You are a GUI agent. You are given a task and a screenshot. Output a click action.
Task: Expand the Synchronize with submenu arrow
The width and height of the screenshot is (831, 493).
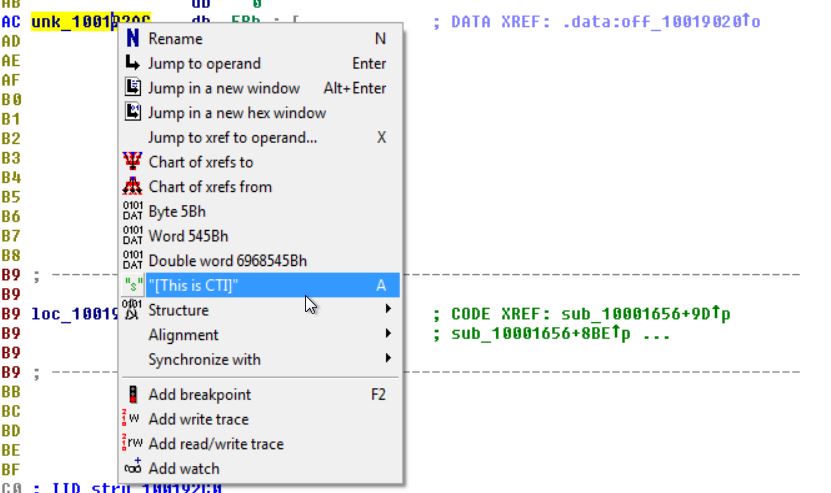pyautogui.click(x=388, y=358)
